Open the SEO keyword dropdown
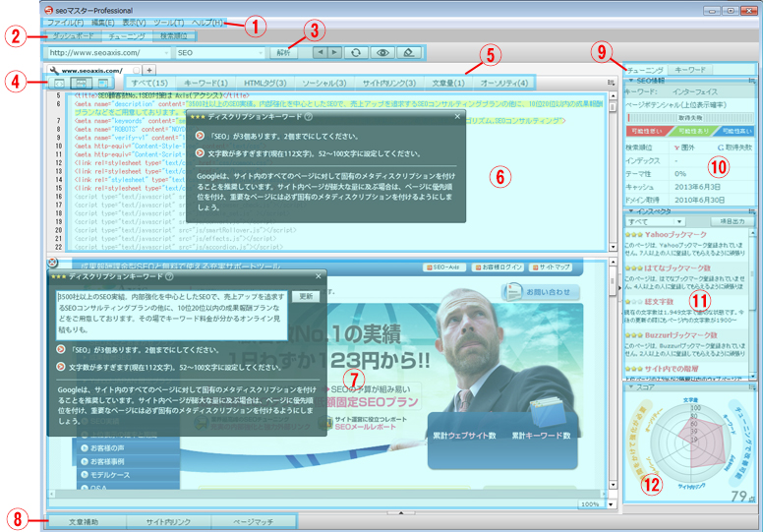 [x=260, y=52]
